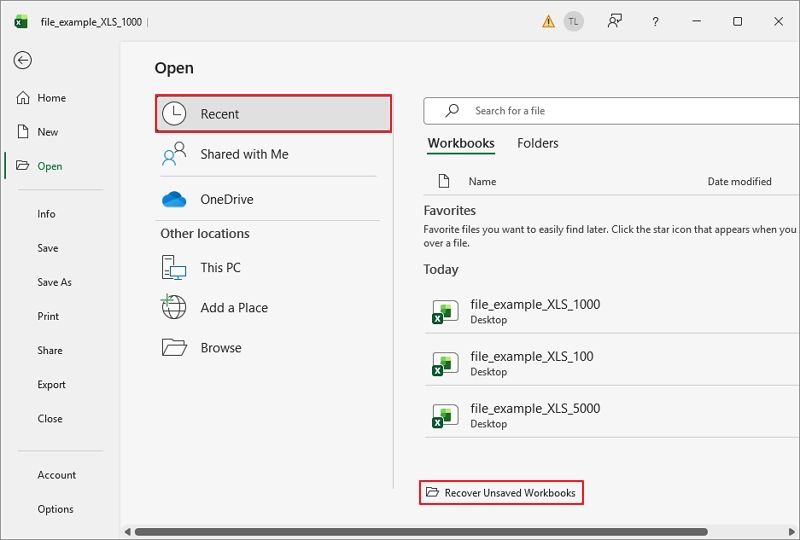This screenshot has height=540, width=800.
Task: Click the Open folder icon in the sidebar
Action: (22, 165)
